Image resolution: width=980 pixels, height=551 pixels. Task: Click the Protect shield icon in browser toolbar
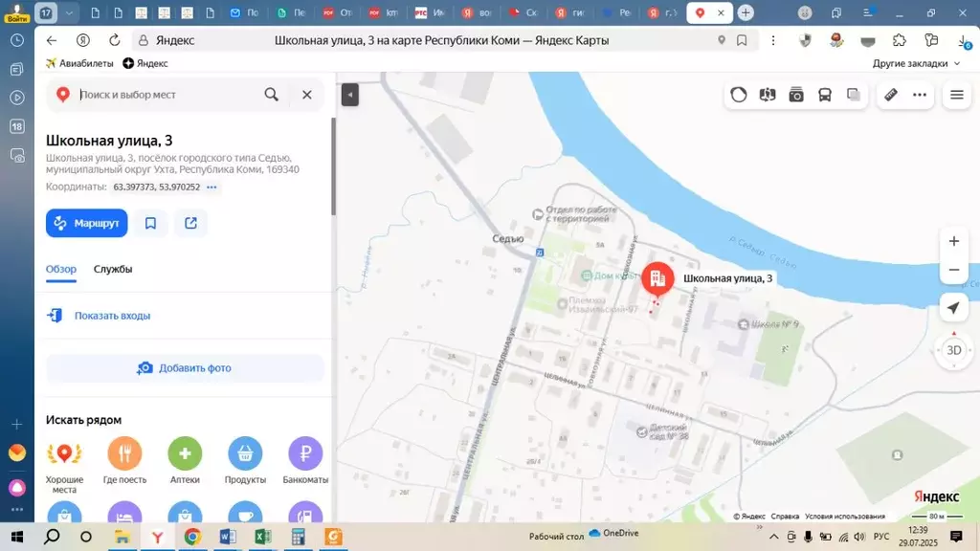pyautogui.click(x=805, y=40)
